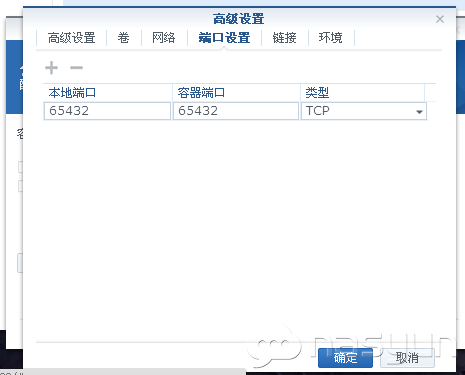The height and width of the screenshot is (375, 465).
Task: Switch to the 网络 tab
Action: click(x=164, y=38)
